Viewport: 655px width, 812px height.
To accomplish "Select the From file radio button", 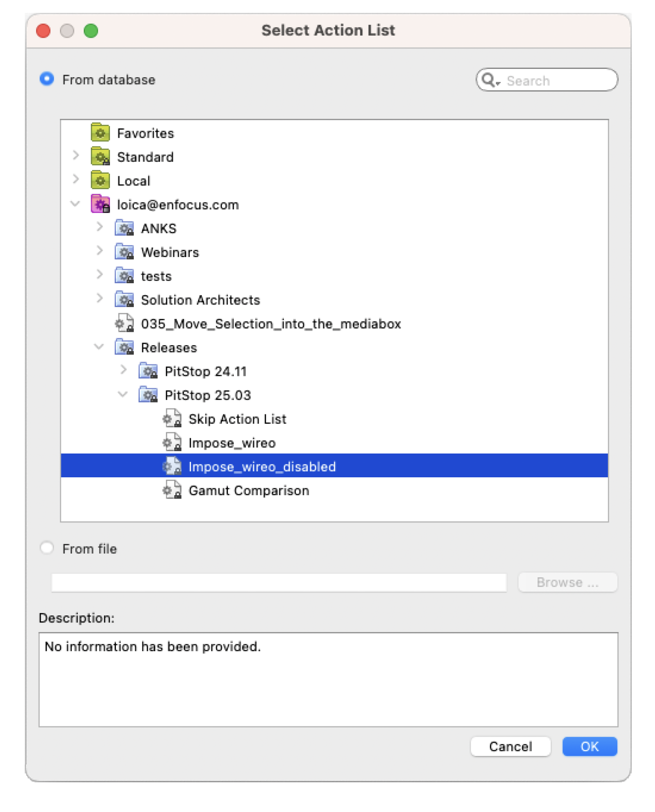I will [x=47, y=548].
